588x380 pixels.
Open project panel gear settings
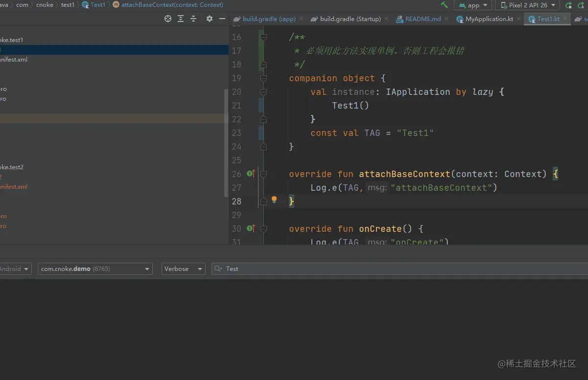(210, 19)
